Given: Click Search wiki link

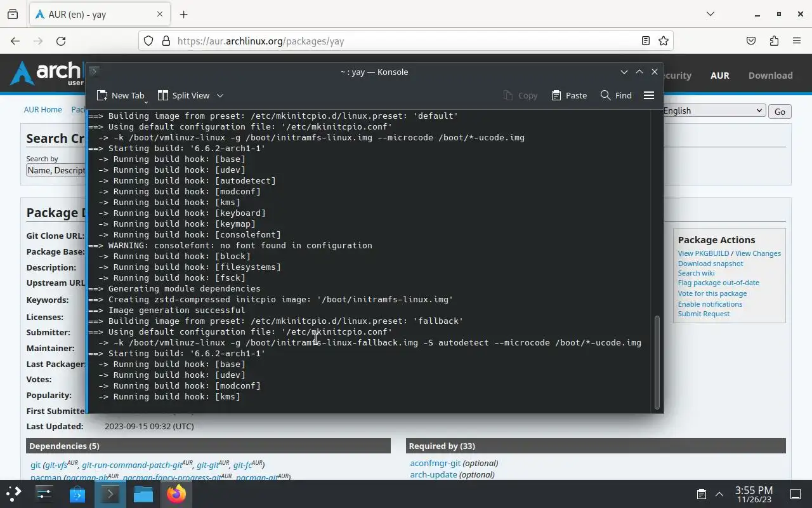Looking at the screenshot, I should pyautogui.click(x=696, y=273).
